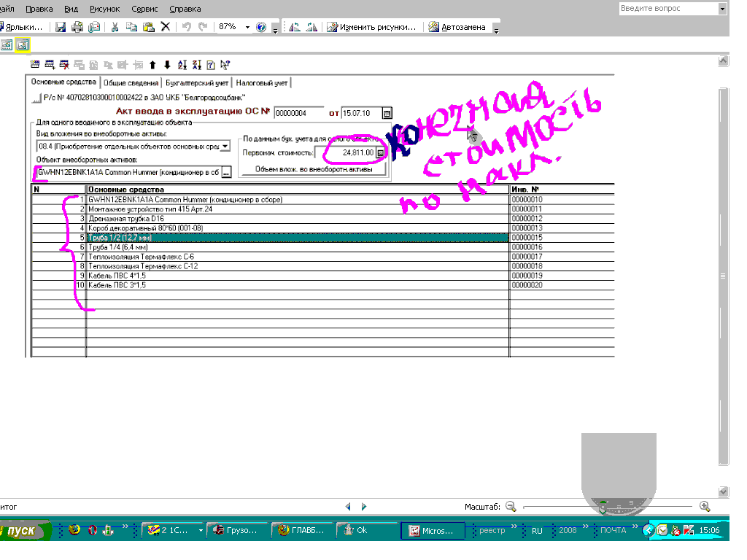
Task: Go to the next picture arrow
Action: [x=364, y=507]
